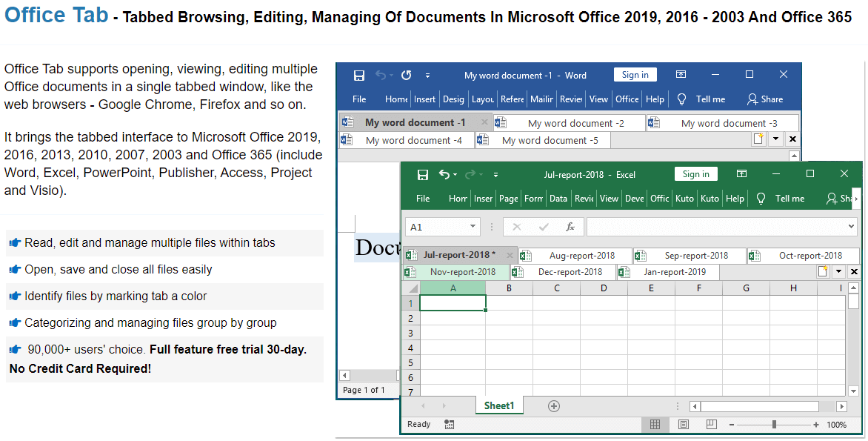The width and height of the screenshot is (868, 441).
Task: Toggle Normal view in Excel status bar
Action: pos(655,424)
